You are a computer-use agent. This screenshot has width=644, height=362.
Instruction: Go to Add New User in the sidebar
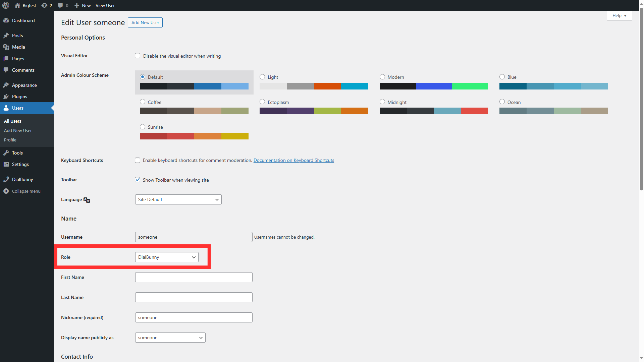[17, 130]
